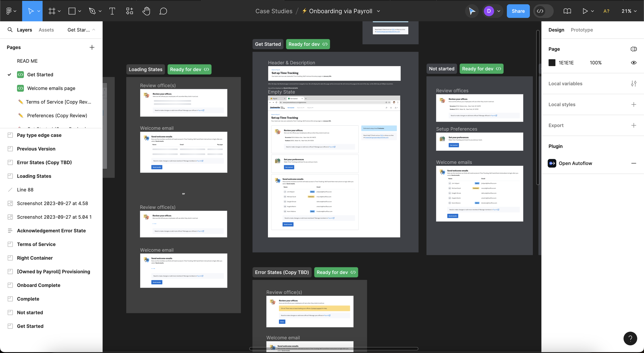Open the Resources components tool

tap(130, 11)
